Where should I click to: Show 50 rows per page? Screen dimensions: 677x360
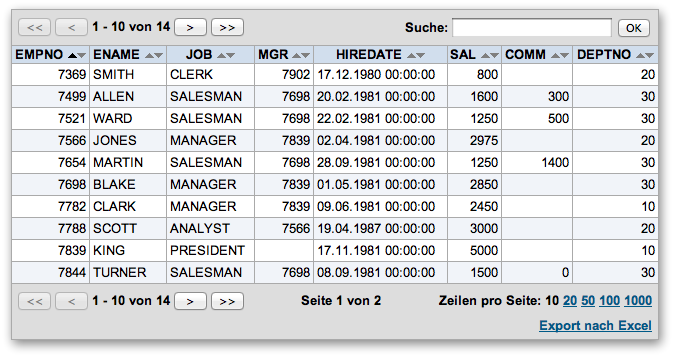588,300
